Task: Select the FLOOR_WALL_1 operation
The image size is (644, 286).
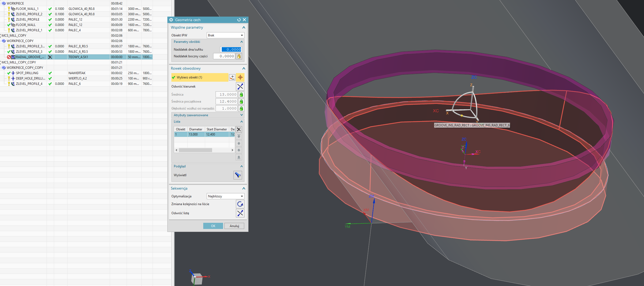Action: [x=27, y=9]
